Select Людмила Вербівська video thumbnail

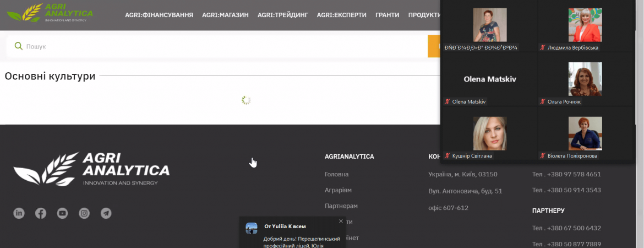[585, 25]
